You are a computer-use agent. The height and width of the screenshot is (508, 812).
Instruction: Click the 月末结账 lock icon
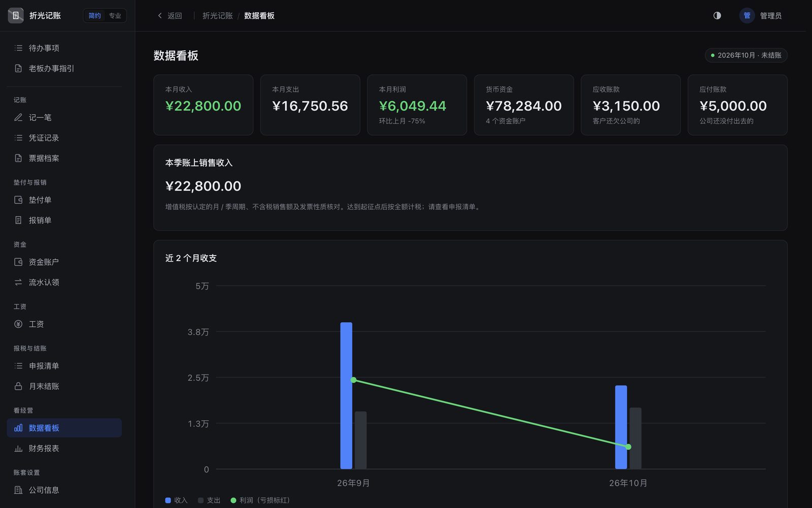tap(18, 386)
